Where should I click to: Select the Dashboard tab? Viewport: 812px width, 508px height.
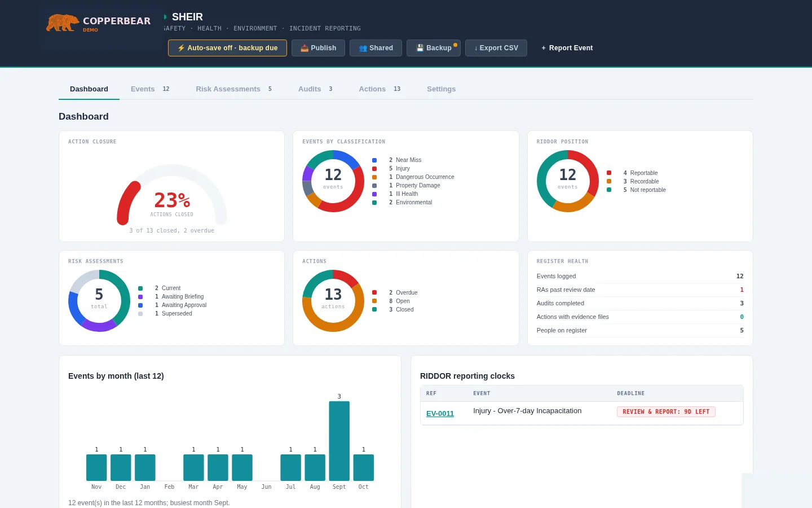[x=89, y=89]
